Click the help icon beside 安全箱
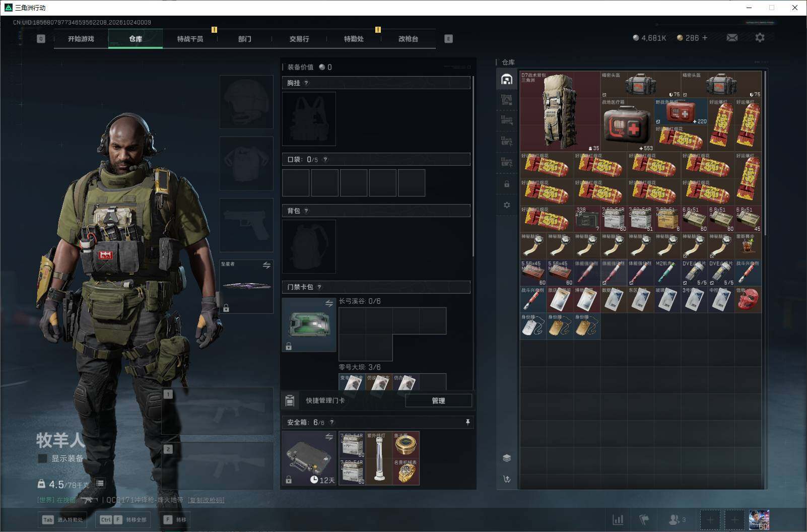807x532 pixels. pos(332,423)
